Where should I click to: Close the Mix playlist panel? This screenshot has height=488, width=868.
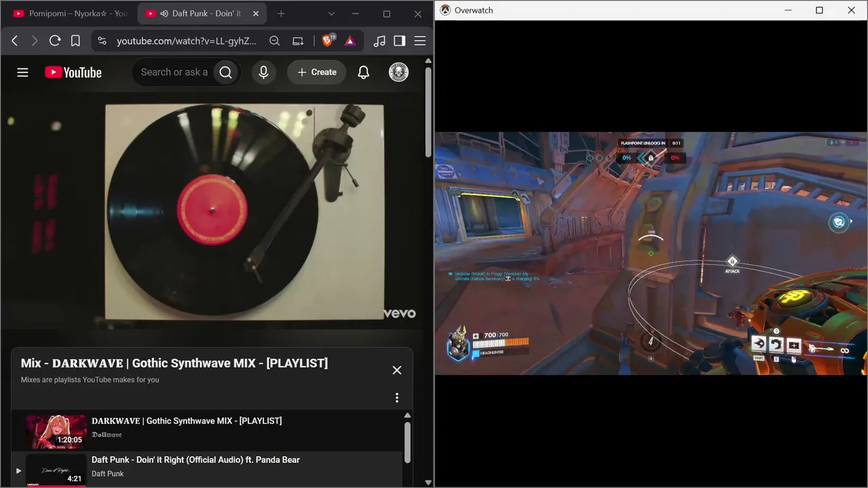pyautogui.click(x=397, y=370)
